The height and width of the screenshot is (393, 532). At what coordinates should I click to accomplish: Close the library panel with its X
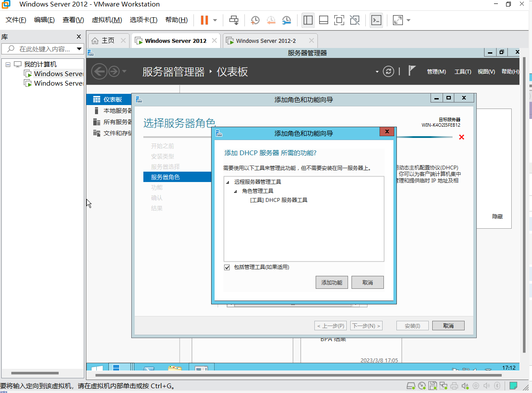point(79,37)
